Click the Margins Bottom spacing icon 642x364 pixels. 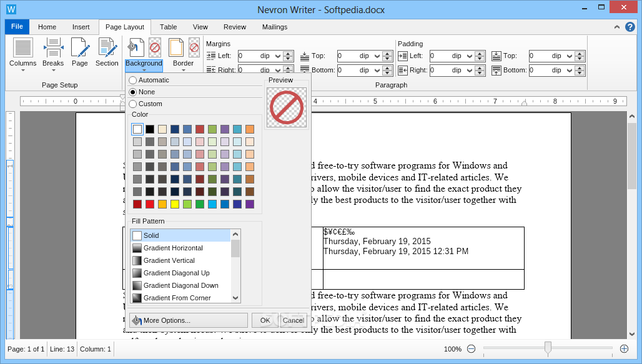click(x=305, y=70)
